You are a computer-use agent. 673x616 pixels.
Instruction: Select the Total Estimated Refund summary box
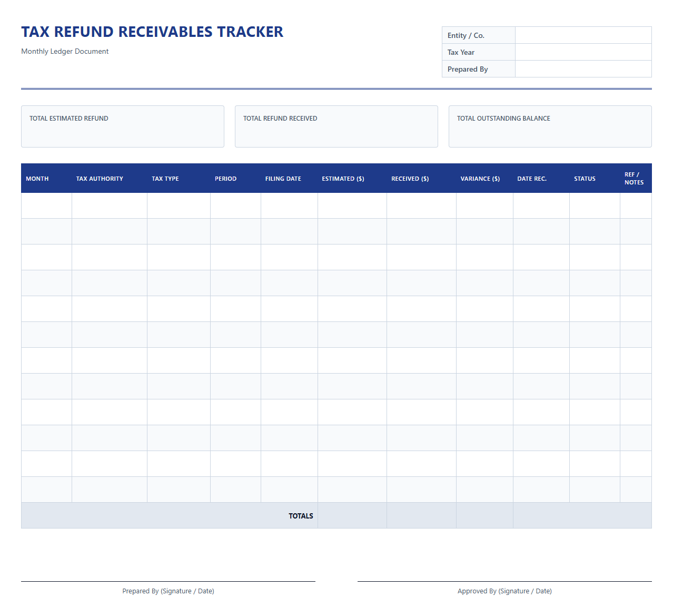[123, 126]
